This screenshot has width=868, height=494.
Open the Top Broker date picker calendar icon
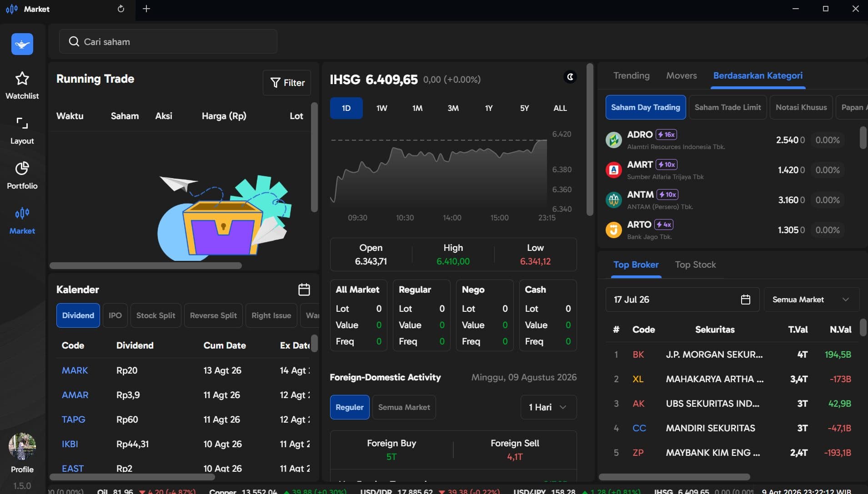click(x=746, y=299)
